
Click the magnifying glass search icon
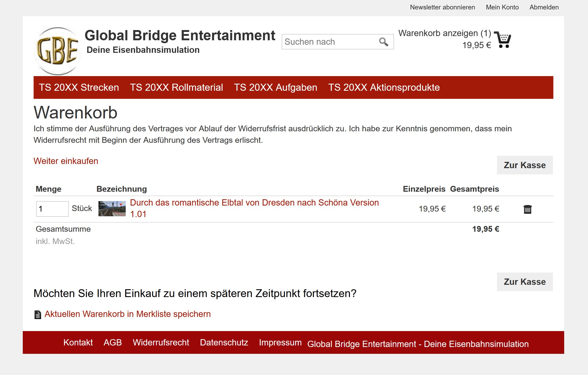pyautogui.click(x=384, y=42)
